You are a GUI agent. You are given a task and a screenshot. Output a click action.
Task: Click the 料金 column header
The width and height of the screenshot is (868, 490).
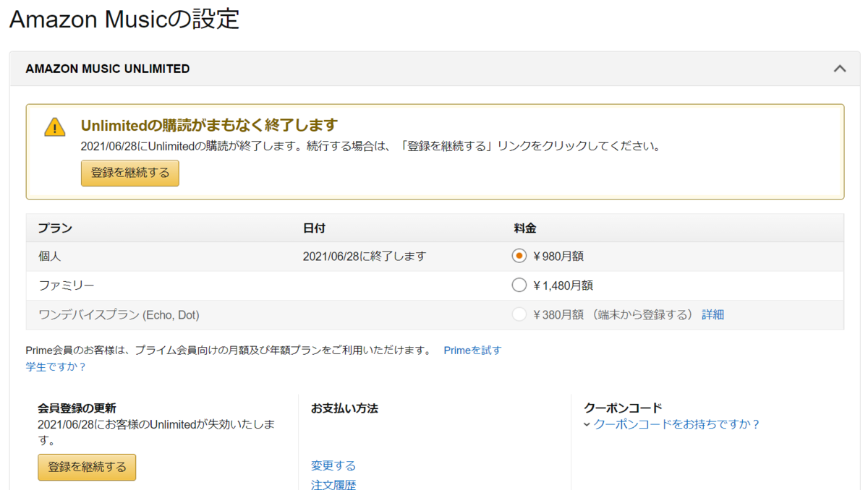point(525,228)
